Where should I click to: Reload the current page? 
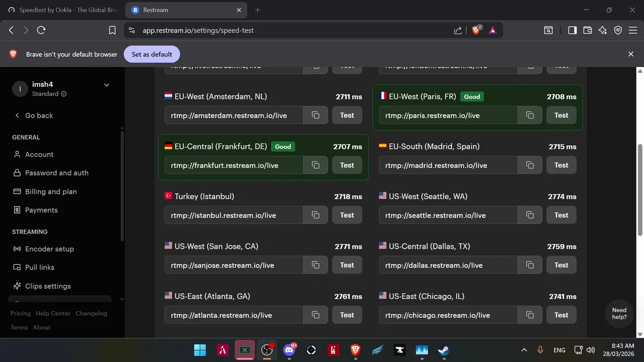coord(41,30)
